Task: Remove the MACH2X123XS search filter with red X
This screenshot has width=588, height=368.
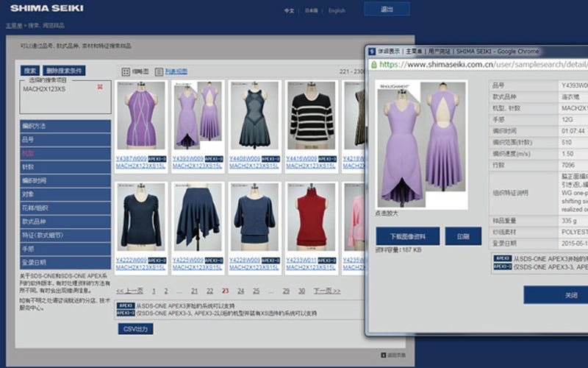Action: click(x=100, y=87)
